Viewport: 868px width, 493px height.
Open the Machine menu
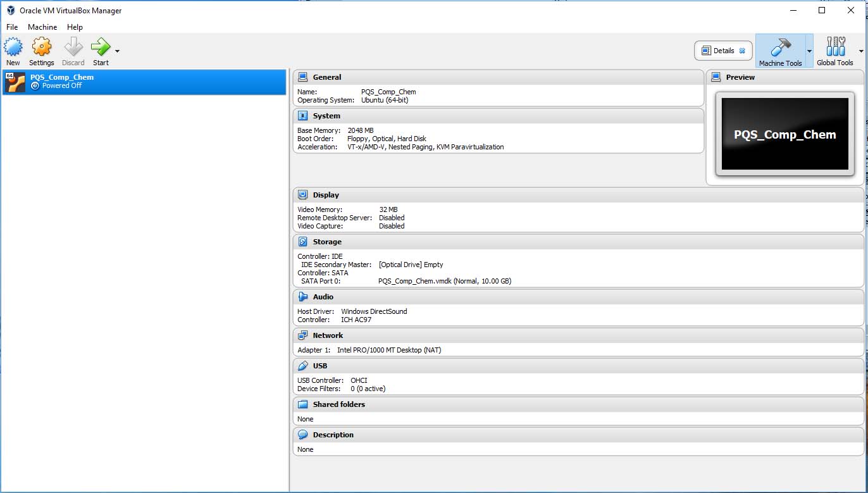42,27
